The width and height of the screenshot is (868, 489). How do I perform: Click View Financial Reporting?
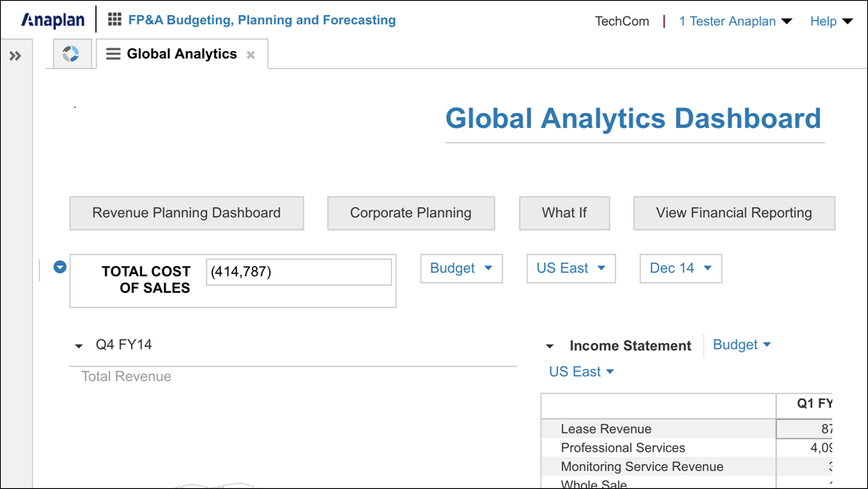pos(733,213)
